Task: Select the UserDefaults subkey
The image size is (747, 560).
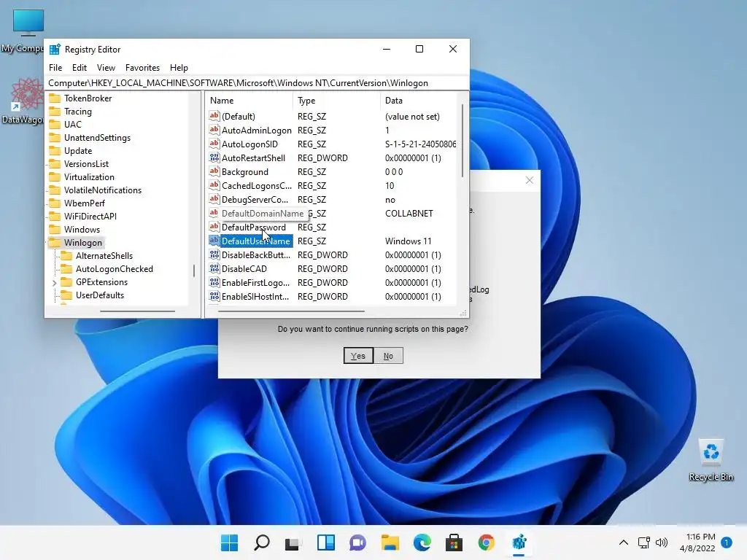Action: click(x=99, y=295)
